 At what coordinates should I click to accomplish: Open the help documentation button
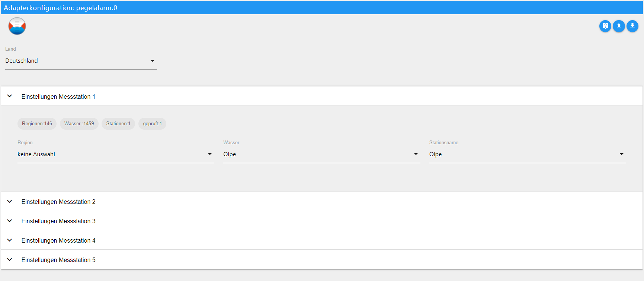tap(605, 26)
